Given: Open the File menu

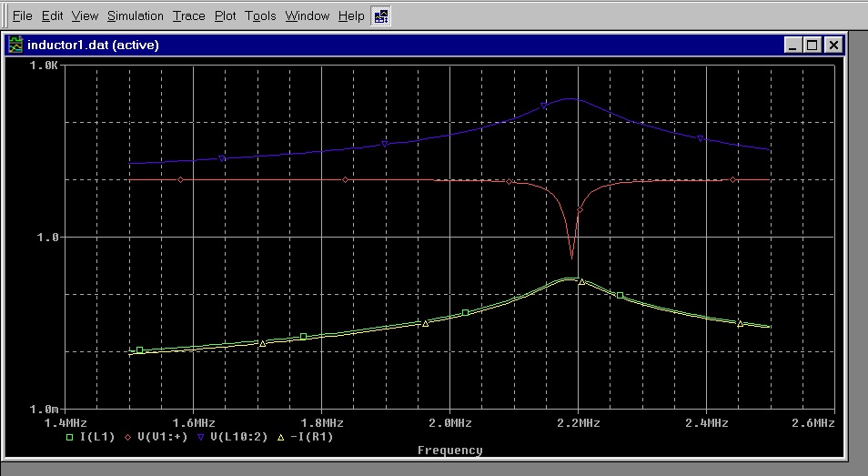Looking at the screenshot, I should pyautogui.click(x=22, y=16).
